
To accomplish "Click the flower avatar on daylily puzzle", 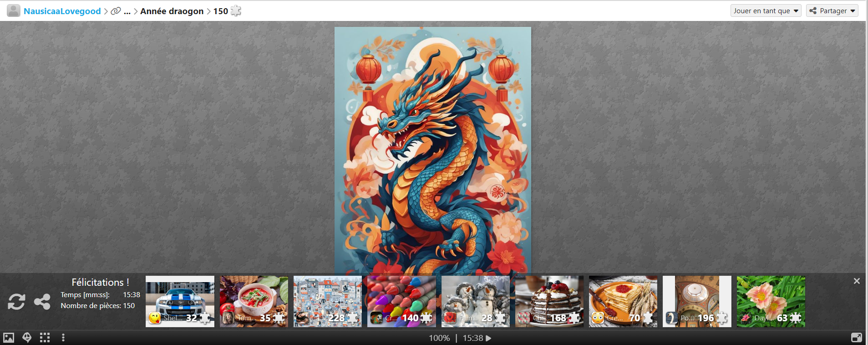I will [x=746, y=318].
